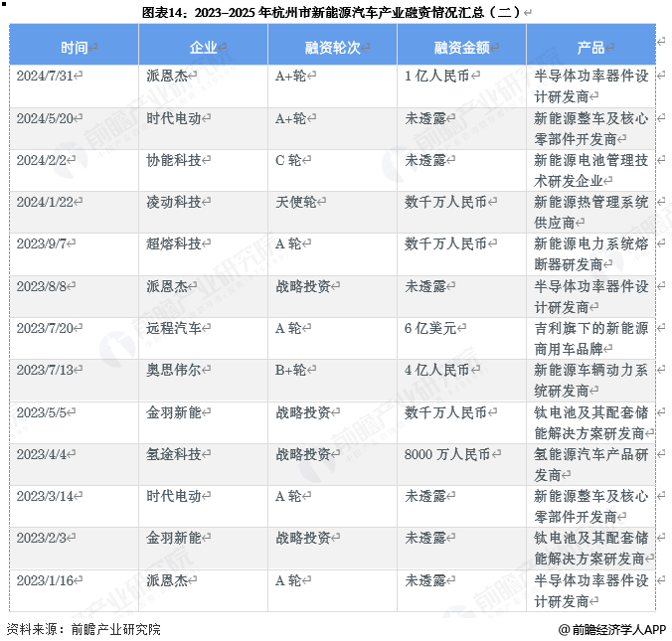
Task: Click the 资料来源 前瞻产业研究院 source text
Action: point(83,629)
